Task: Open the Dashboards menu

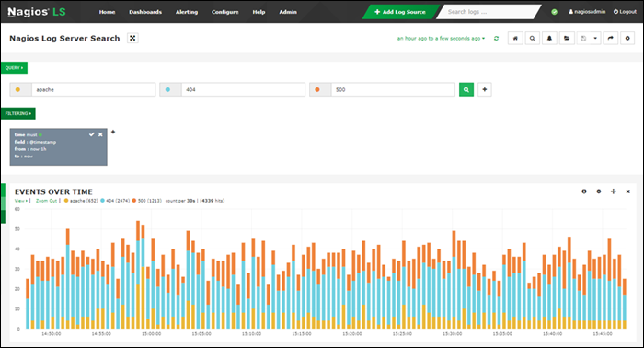Action: pos(145,12)
